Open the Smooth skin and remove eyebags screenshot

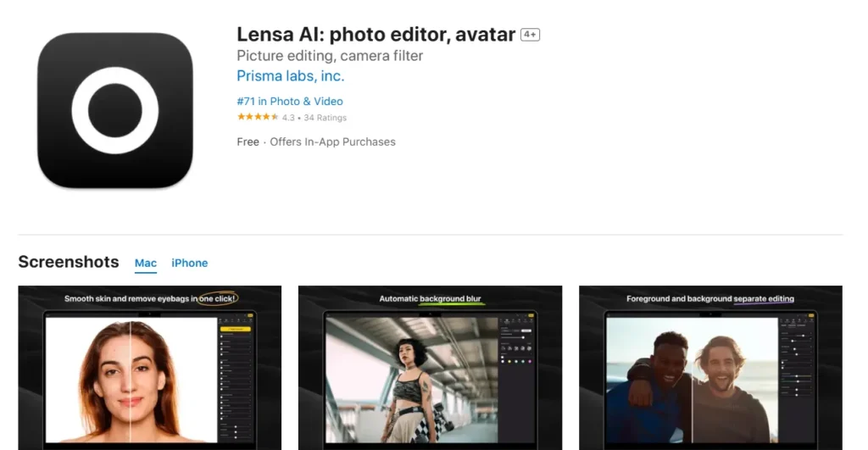pos(149,368)
